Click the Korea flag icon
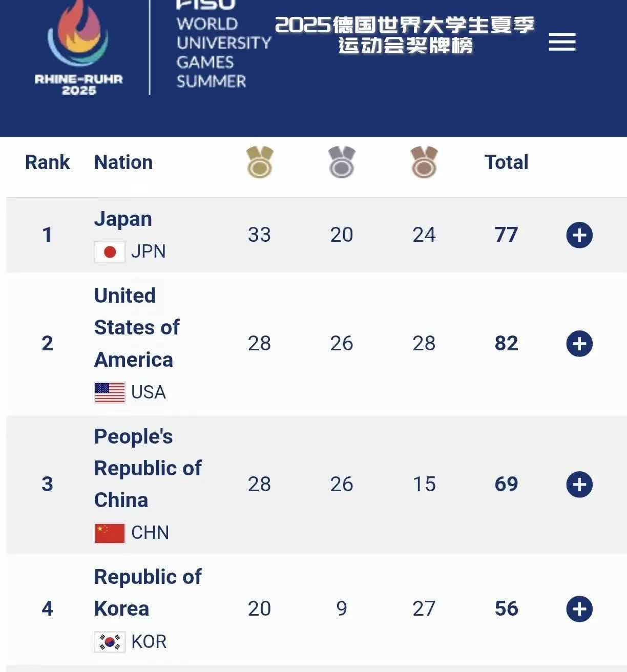 tap(110, 642)
